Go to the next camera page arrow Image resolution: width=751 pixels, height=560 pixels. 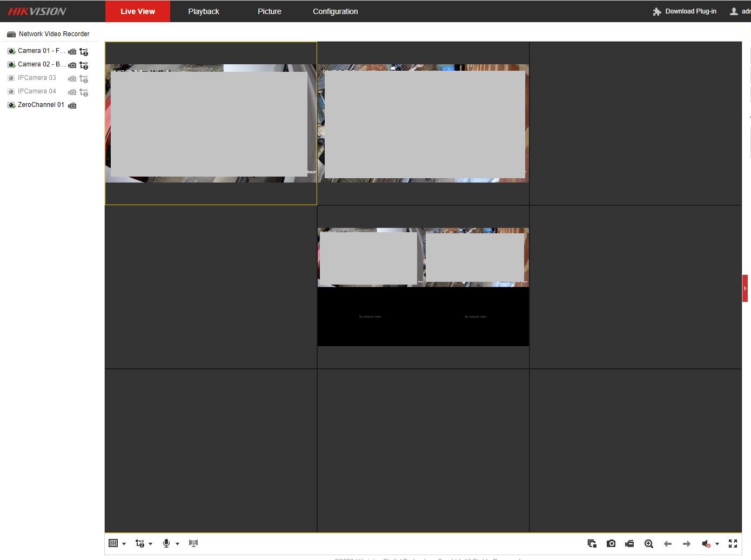687,543
